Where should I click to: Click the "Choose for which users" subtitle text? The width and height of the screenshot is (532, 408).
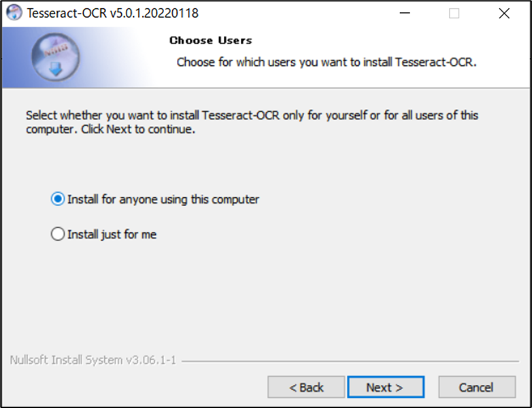327,62
